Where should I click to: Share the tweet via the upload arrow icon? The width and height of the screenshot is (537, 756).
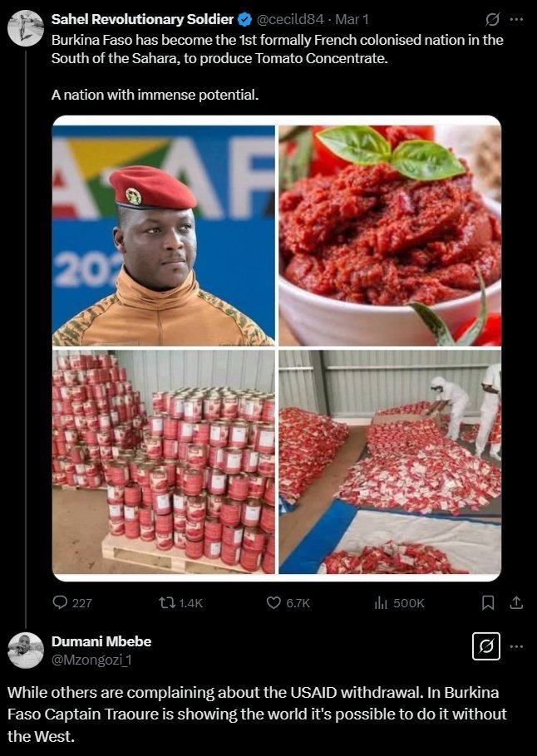click(x=516, y=602)
